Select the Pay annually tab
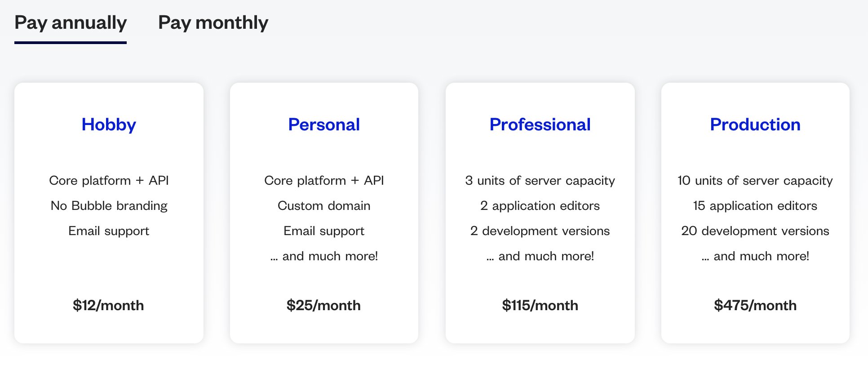This screenshot has height=374, width=868. click(70, 22)
